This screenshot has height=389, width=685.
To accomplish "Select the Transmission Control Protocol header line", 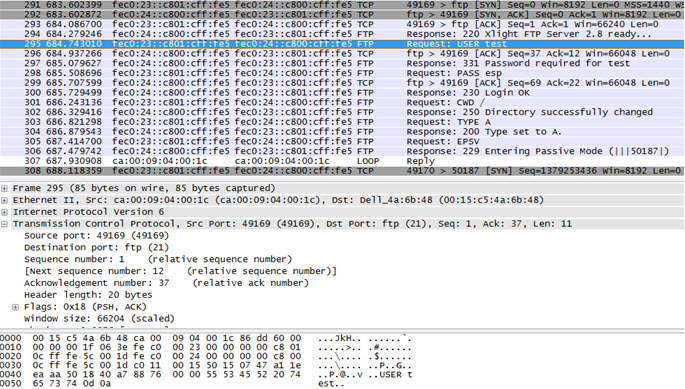I will (x=292, y=224).
